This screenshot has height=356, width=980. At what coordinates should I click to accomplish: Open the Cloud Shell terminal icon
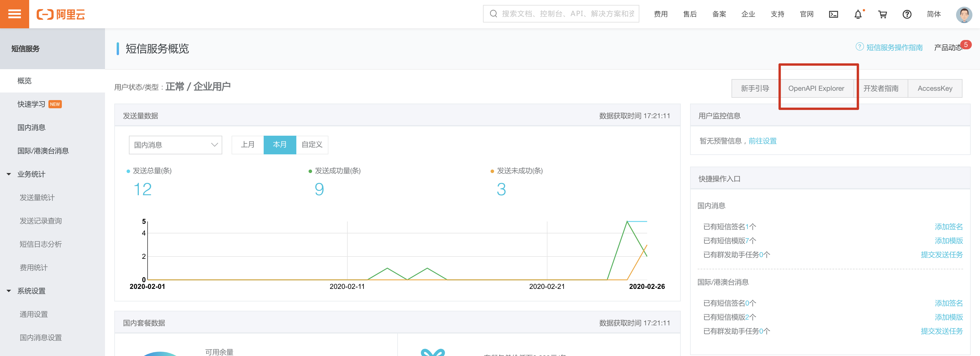833,15
